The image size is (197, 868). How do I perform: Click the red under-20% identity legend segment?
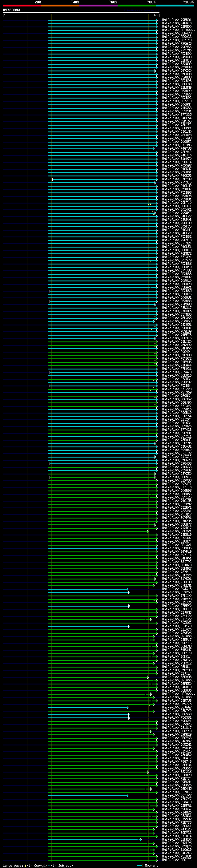(22, 6)
